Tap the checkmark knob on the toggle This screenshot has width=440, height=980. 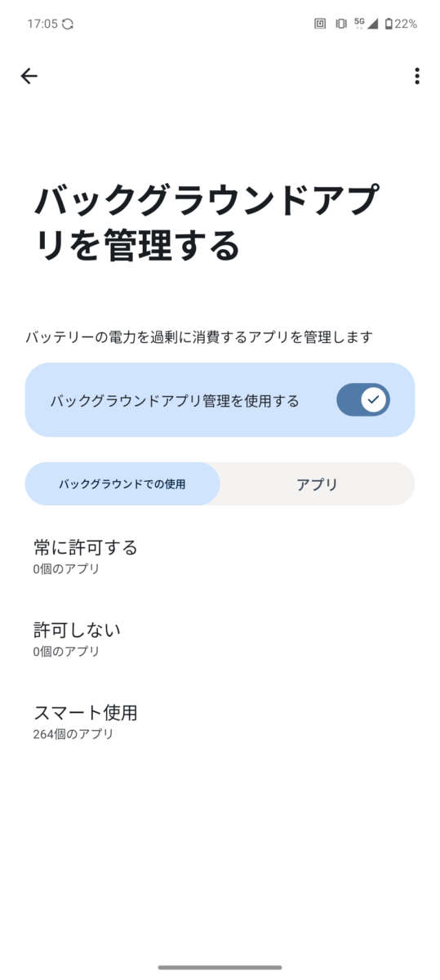click(x=374, y=400)
